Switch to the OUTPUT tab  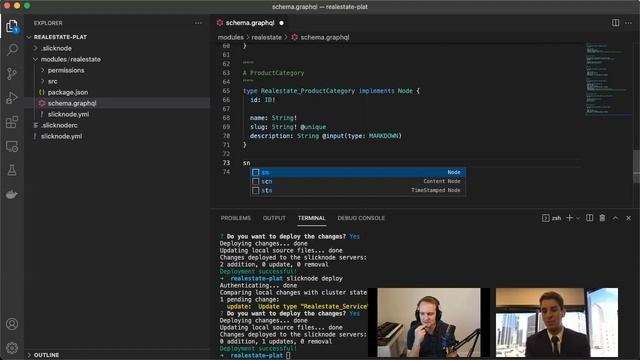pyautogui.click(x=274, y=218)
